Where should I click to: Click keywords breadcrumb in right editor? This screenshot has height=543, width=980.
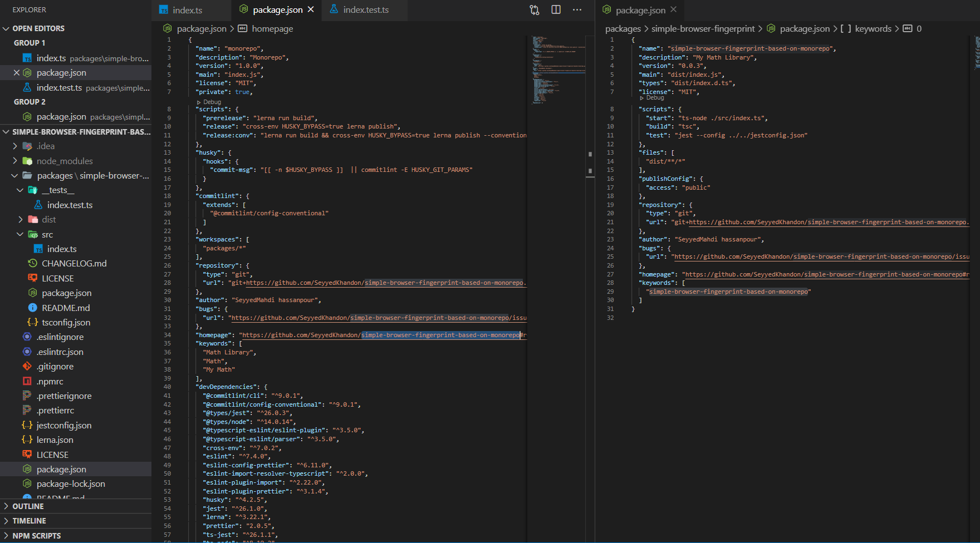[873, 28]
